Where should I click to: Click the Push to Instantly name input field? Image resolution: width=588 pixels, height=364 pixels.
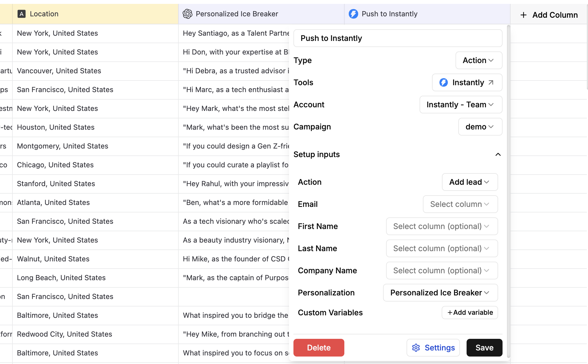click(x=398, y=38)
